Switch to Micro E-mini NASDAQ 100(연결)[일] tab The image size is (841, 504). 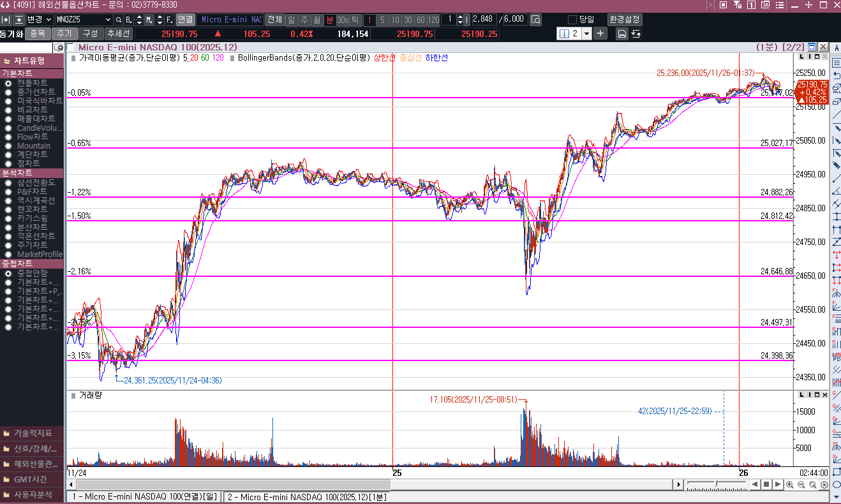tap(144, 496)
